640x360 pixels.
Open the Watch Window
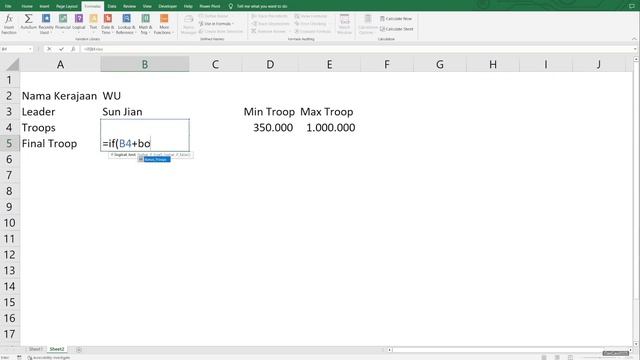click(344, 24)
